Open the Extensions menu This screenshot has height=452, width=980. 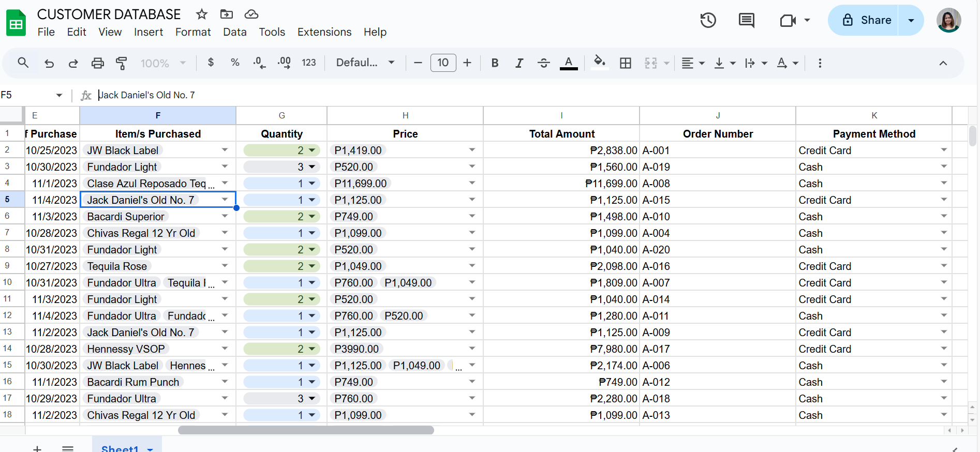click(324, 32)
